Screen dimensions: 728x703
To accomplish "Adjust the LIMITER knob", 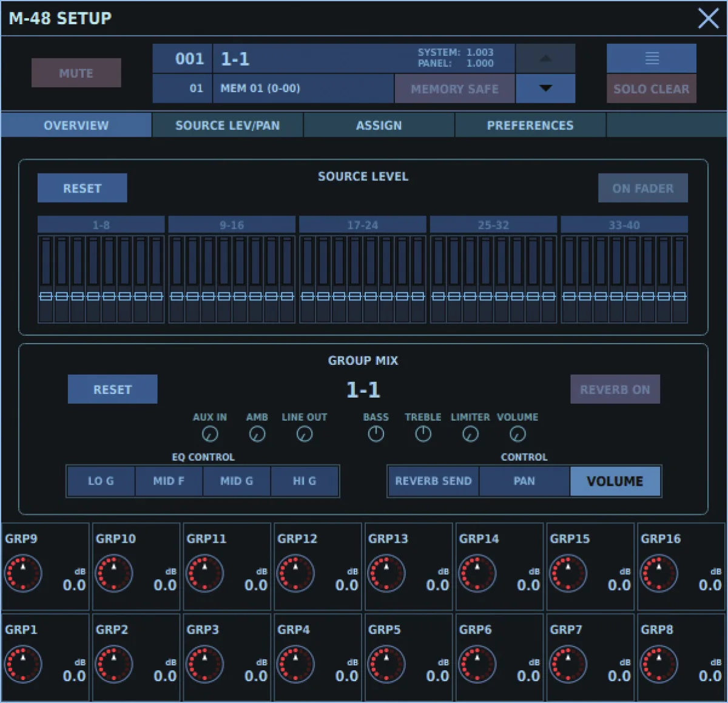I will click(x=470, y=434).
